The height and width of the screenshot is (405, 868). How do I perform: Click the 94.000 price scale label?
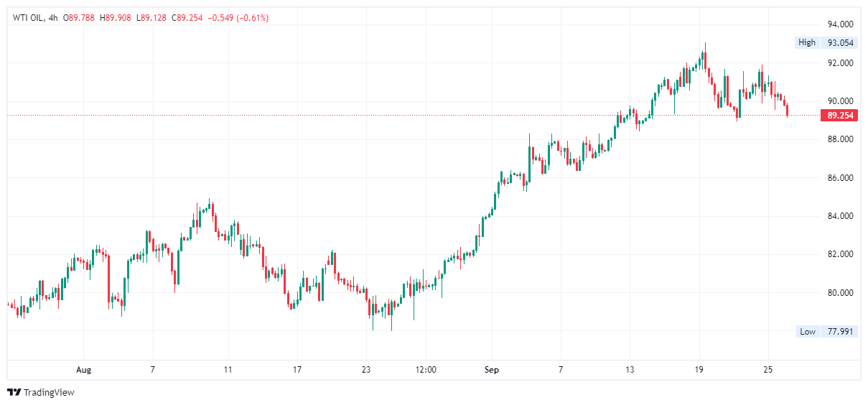(x=840, y=24)
